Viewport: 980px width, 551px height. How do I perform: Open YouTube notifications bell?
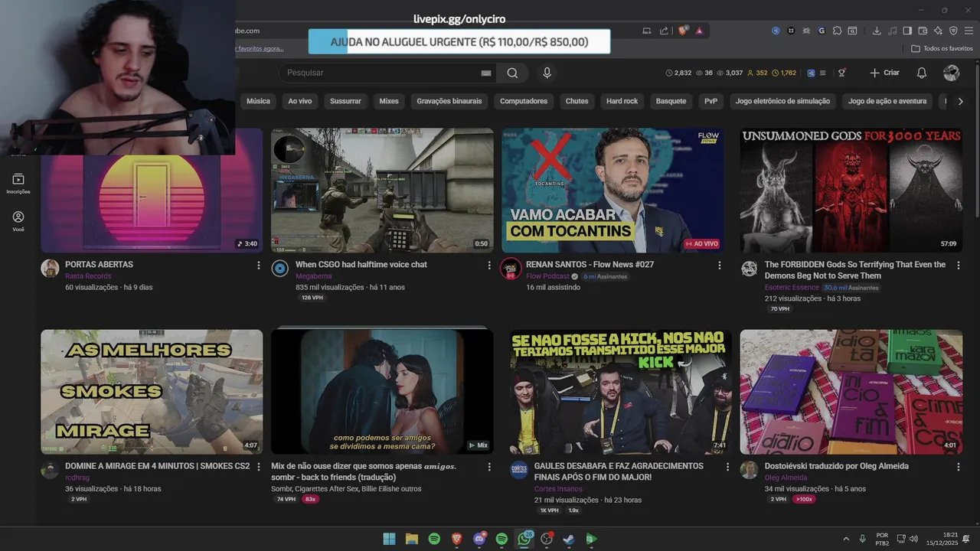[922, 73]
